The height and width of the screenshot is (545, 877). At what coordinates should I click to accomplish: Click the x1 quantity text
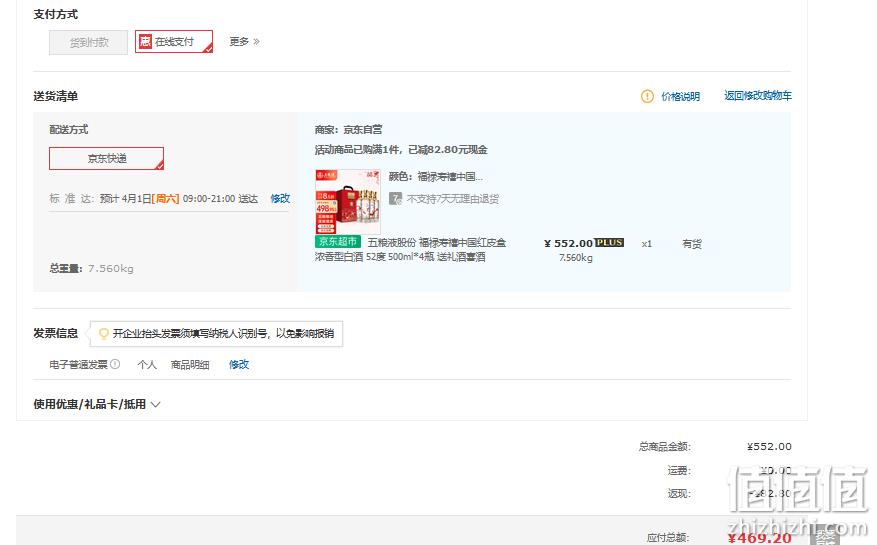(647, 244)
